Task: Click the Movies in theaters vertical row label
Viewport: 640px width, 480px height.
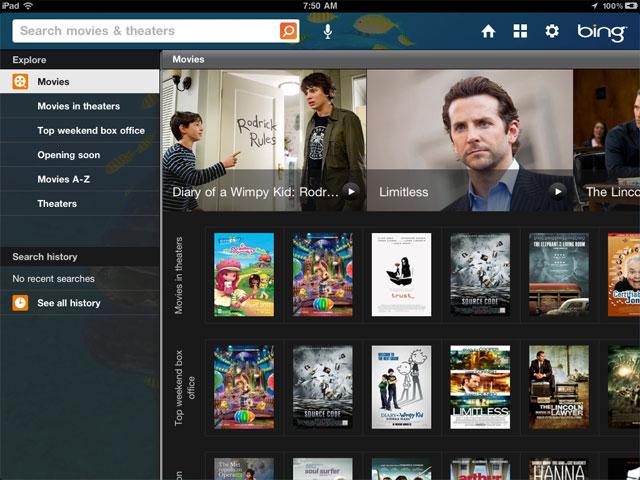Action: pyautogui.click(x=179, y=276)
